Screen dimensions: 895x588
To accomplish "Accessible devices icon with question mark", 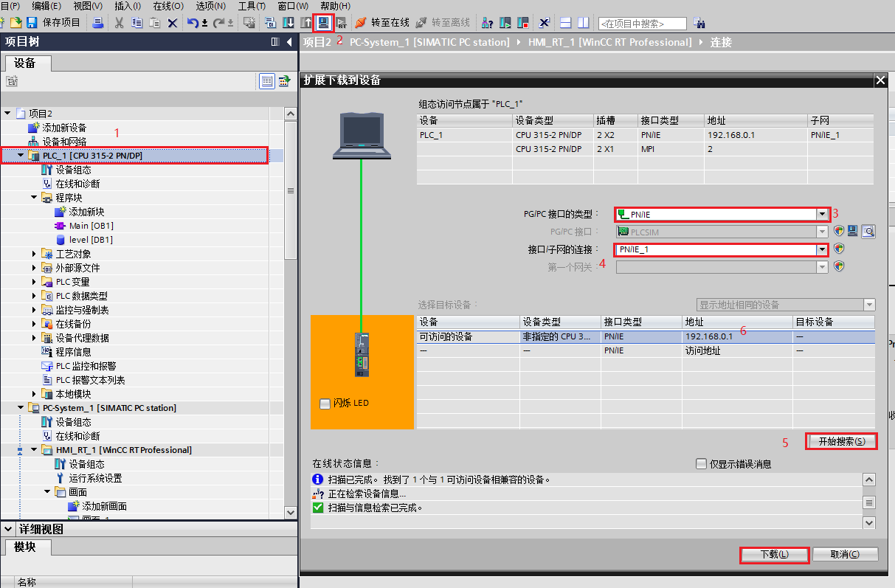I will click(x=487, y=23).
